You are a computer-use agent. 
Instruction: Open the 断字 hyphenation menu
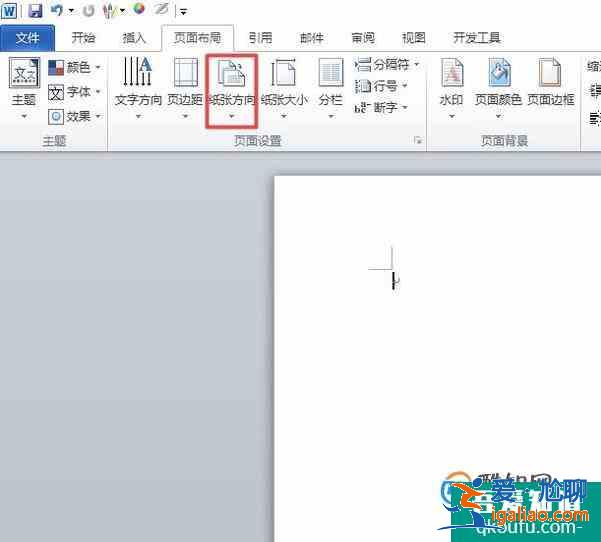(381, 108)
